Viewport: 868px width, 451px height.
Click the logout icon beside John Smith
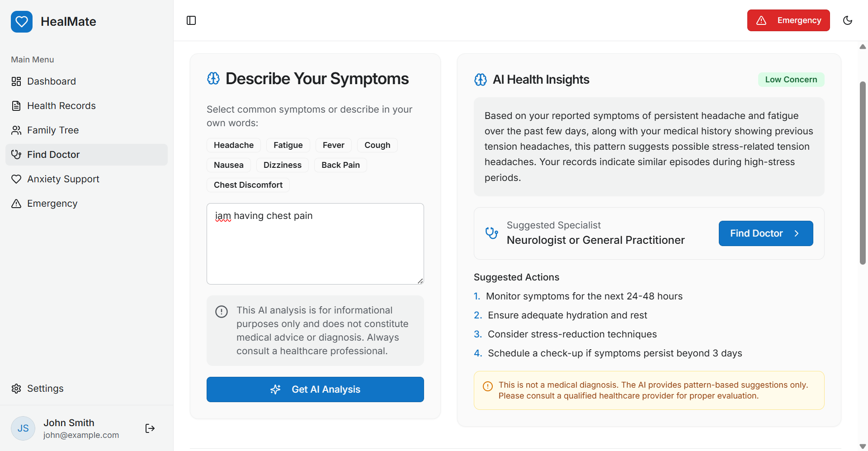coord(150,428)
